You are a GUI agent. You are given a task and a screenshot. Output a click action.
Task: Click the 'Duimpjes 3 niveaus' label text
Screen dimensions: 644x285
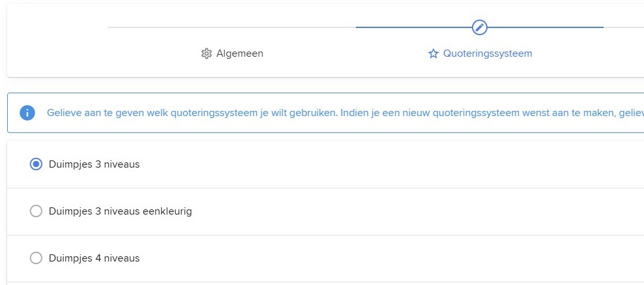[x=94, y=164]
